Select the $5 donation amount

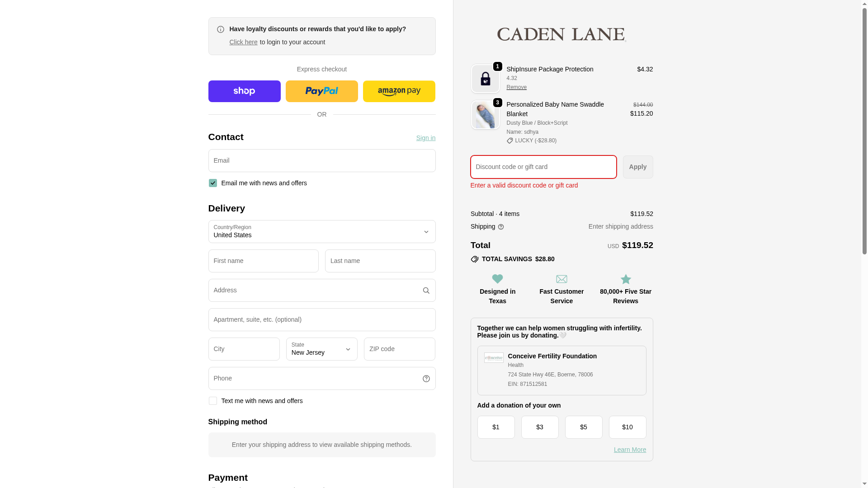pos(583,427)
